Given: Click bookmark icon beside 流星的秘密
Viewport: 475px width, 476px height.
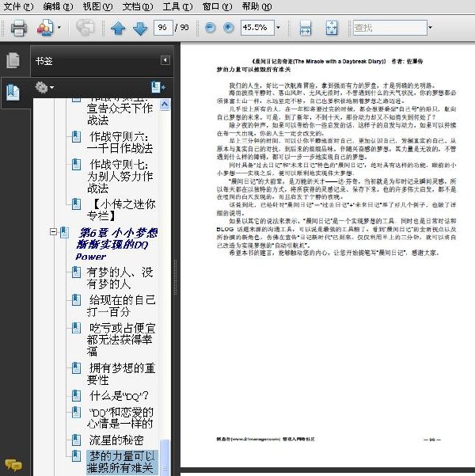Looking at the screenshot, I should 76,440.
